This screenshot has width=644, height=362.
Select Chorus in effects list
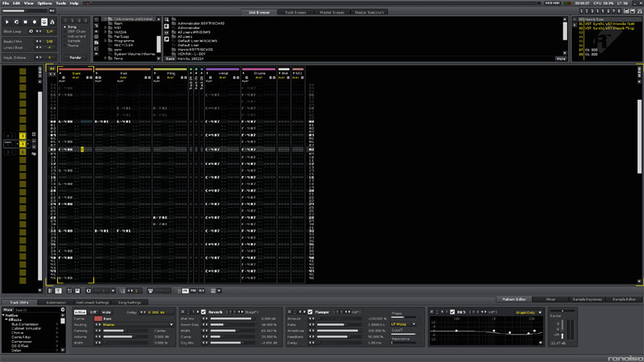click(17, 333)
